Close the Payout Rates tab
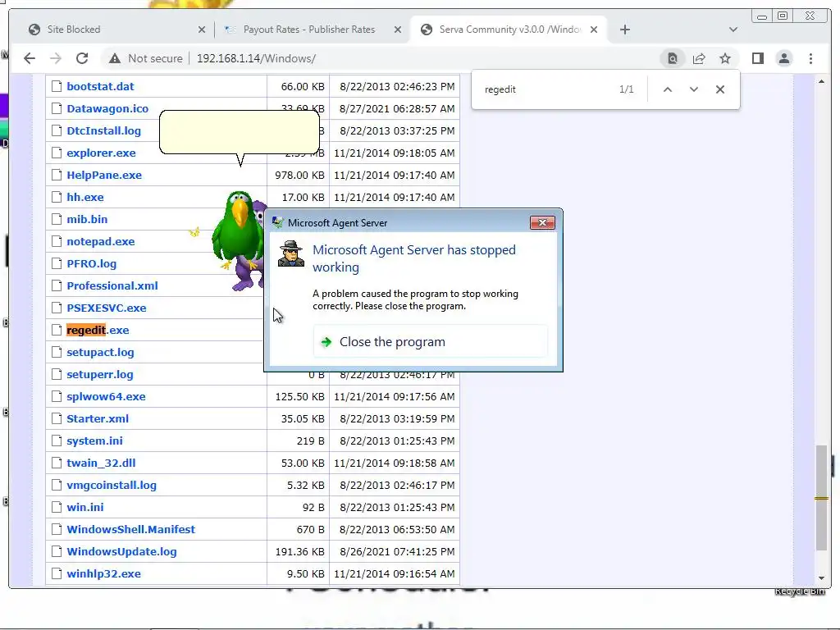This screenshot has height=630, width=840. pyautogui.click(x=398, y=30)
